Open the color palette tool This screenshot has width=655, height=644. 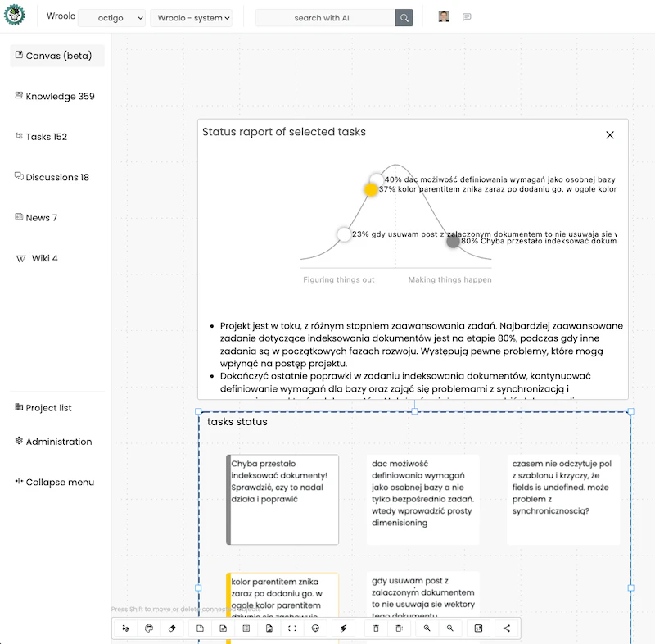pos(148,628)
